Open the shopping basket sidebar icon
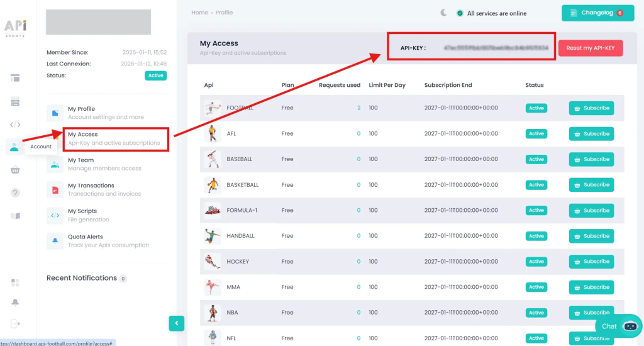This screenshot has height=346, width=644. 16,170
